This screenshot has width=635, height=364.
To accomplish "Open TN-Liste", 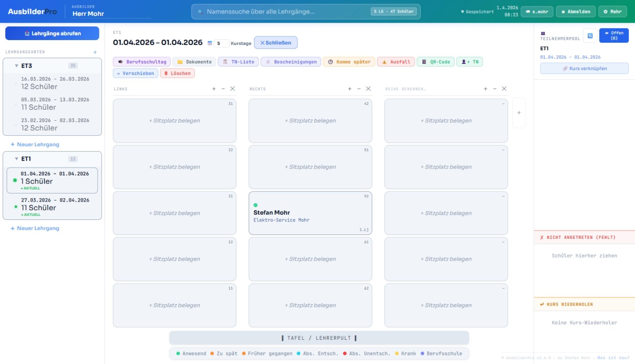I will 238,62.
